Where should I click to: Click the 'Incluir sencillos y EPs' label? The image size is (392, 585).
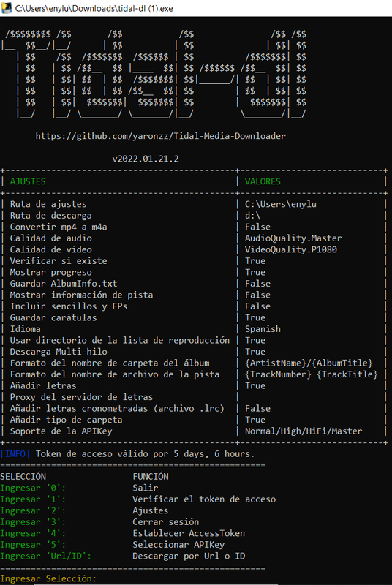pyautogui.click(x=69, y=306)
